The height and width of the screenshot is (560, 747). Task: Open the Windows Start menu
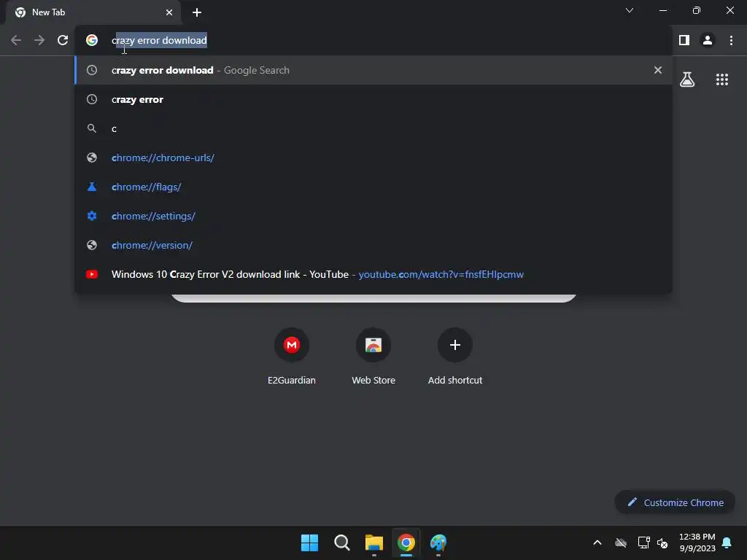click(309, 542)
